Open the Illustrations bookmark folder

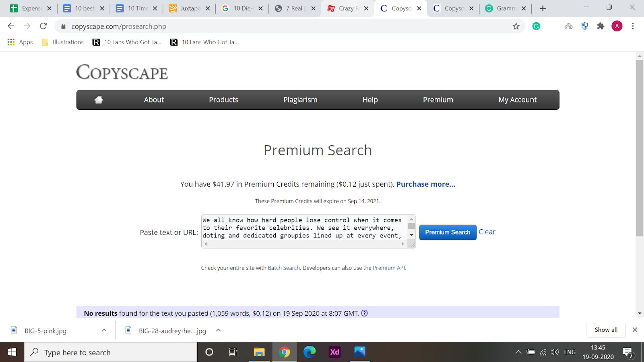point(63,42)
